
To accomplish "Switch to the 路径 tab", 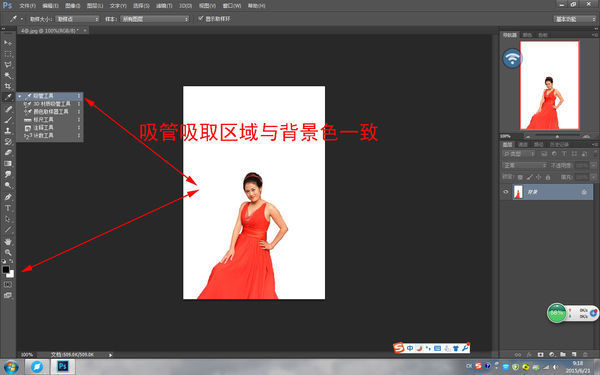I will pos(539,144).
